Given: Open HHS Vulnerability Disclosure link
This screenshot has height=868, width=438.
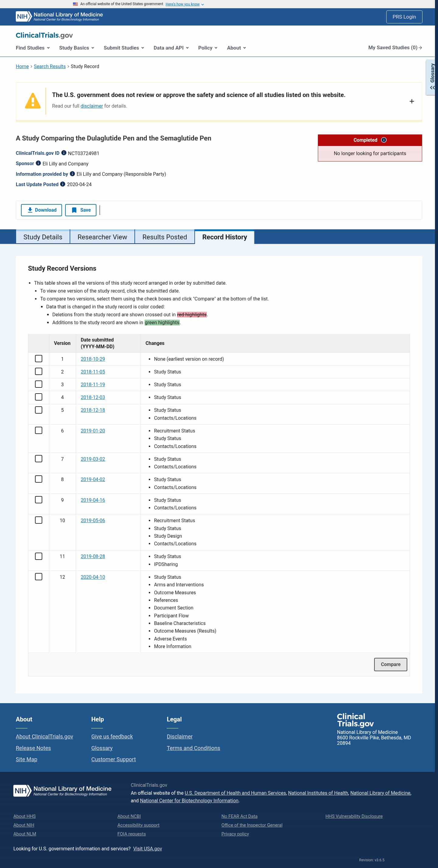Looking at the screenshot, I should [354, 816].
